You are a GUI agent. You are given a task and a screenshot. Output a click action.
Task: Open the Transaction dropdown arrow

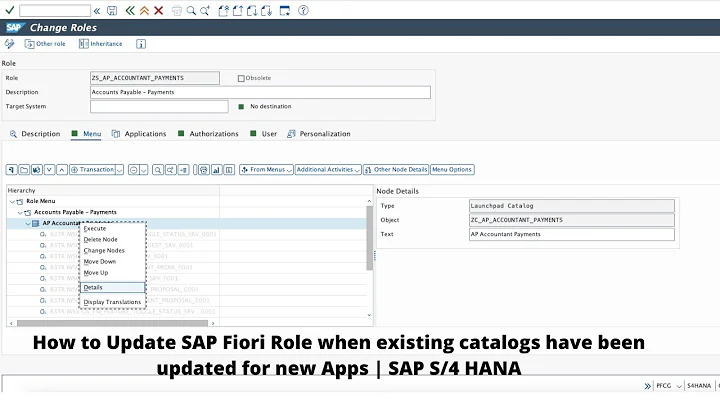click(119, 170)
